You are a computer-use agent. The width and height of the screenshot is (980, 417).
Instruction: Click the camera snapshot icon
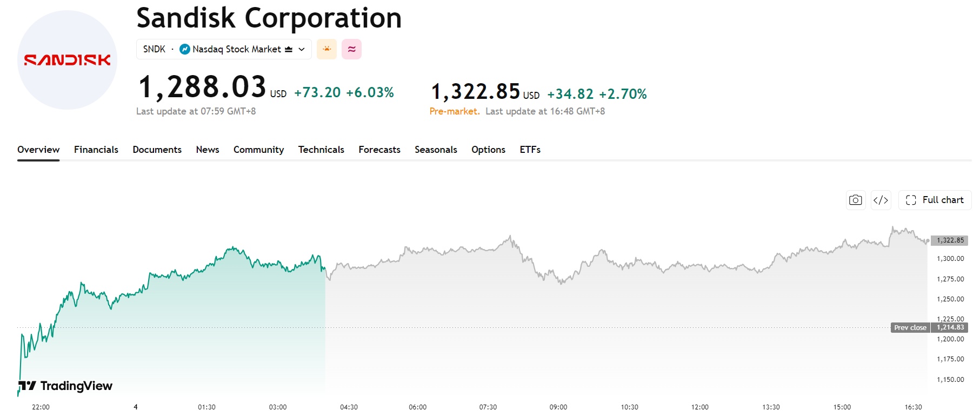pyautogui.click(x=855, y=200)
